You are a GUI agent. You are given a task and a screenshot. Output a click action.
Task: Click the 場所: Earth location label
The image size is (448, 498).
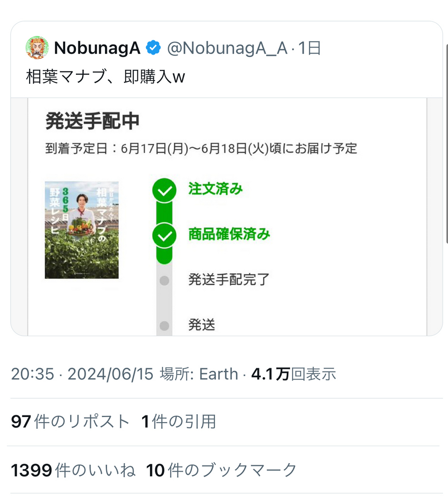click(199, 374)
